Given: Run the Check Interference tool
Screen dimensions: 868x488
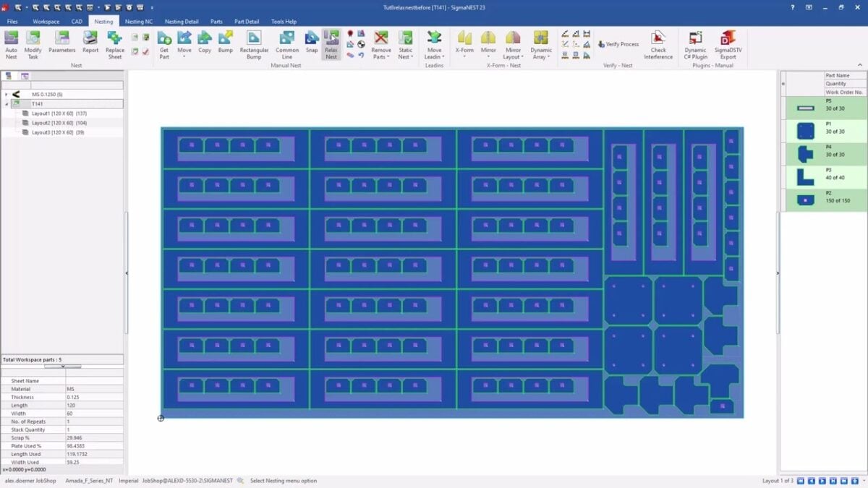Looking at the screenshot, I should 658,45.
